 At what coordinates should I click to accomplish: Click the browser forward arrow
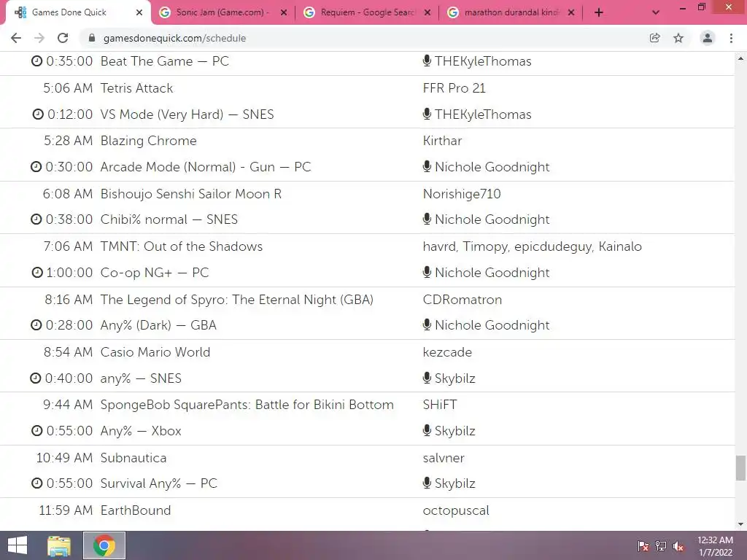click(39, 38)
